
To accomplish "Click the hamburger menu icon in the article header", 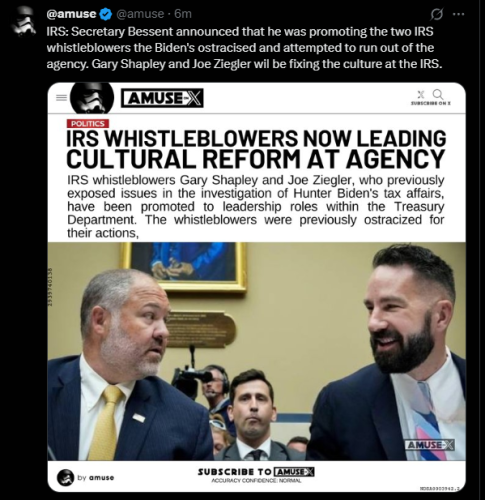I will click(x=61, y=98).
